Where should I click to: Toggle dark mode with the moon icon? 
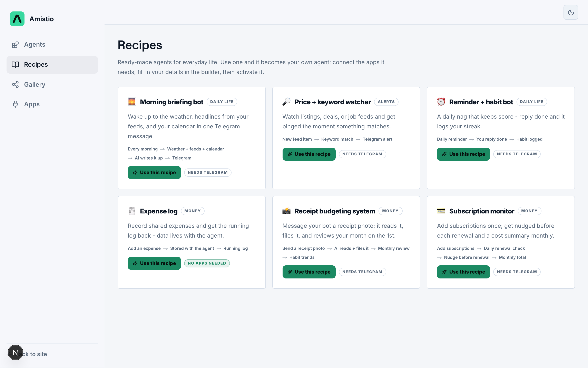coord(571,12)
